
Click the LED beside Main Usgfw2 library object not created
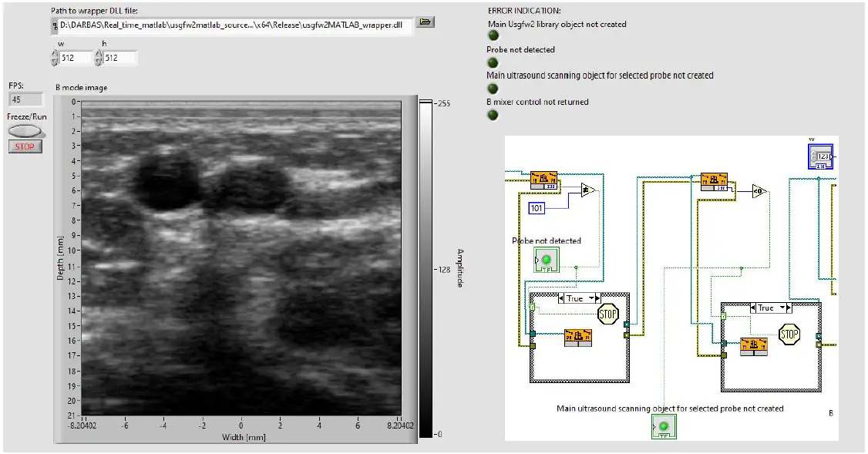(493, 34)
